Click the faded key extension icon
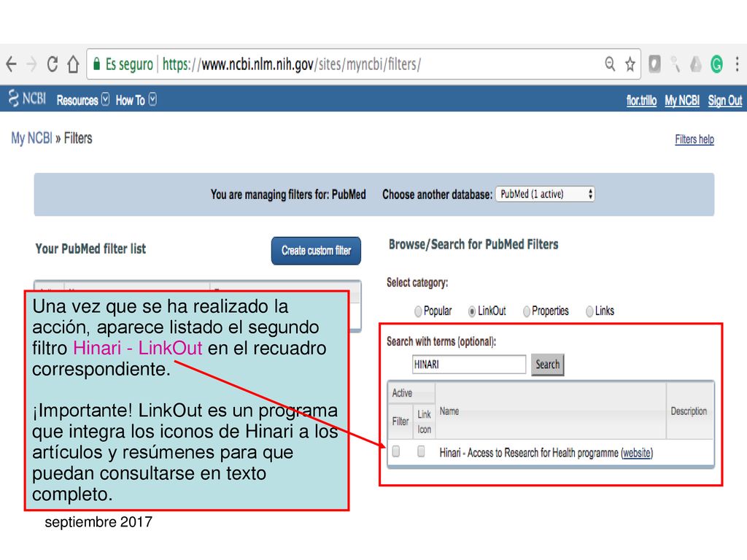The image size is (747, 560). click(675, 64)
